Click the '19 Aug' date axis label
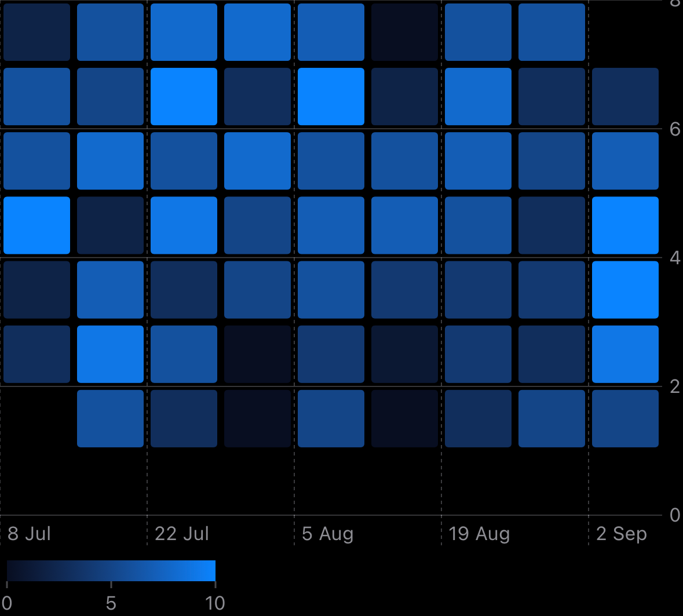This screenshot has width=683, height=616. (479, 534)
